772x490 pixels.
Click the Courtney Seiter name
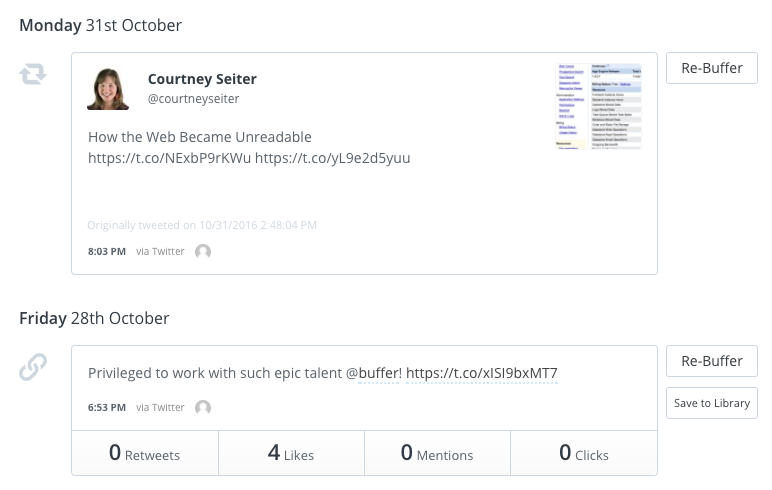point(202,79)
